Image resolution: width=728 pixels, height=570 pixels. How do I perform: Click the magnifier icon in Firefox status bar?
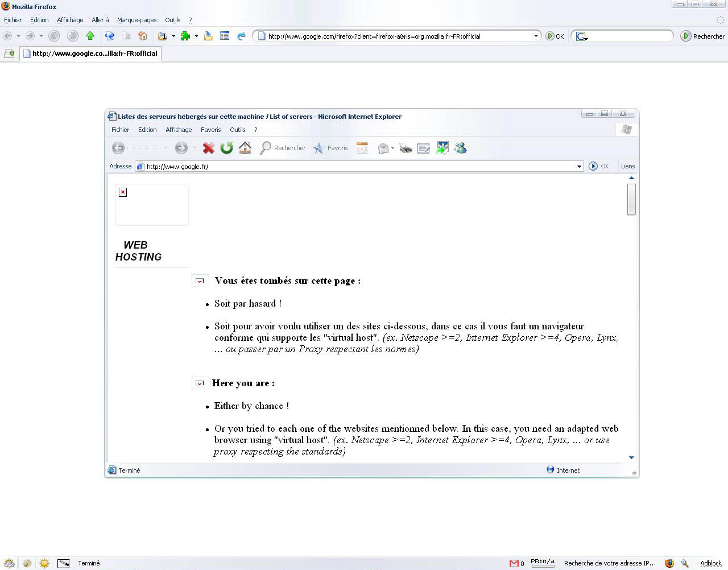pos(685,563)
